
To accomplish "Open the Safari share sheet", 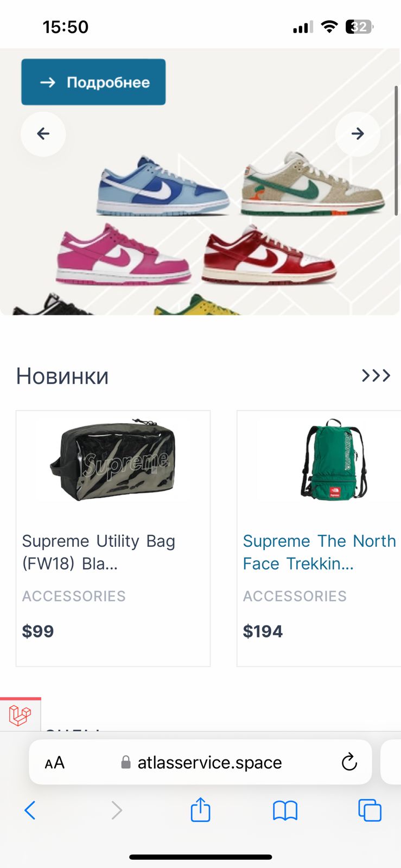I will coord(200,809).
